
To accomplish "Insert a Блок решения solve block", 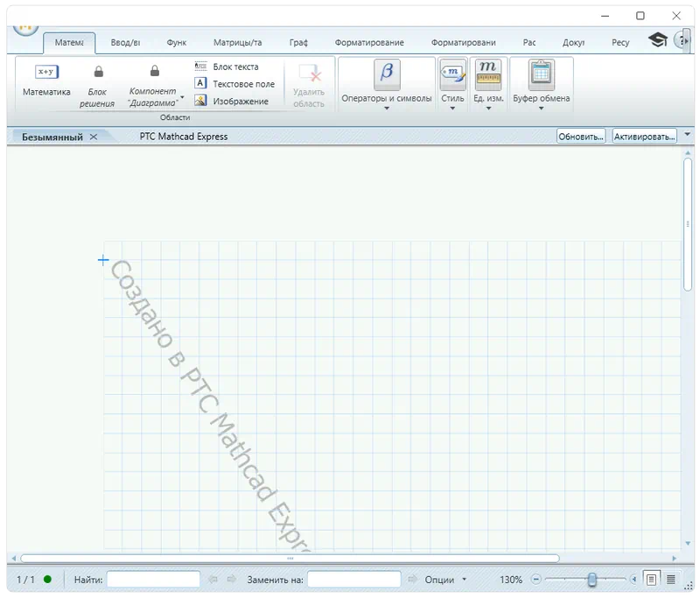I will tap(97, 85).
